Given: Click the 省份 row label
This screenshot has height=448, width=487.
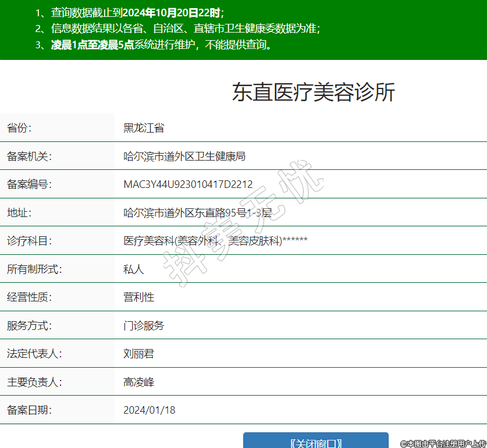Looking at the screenshot, I should (19, 128).
